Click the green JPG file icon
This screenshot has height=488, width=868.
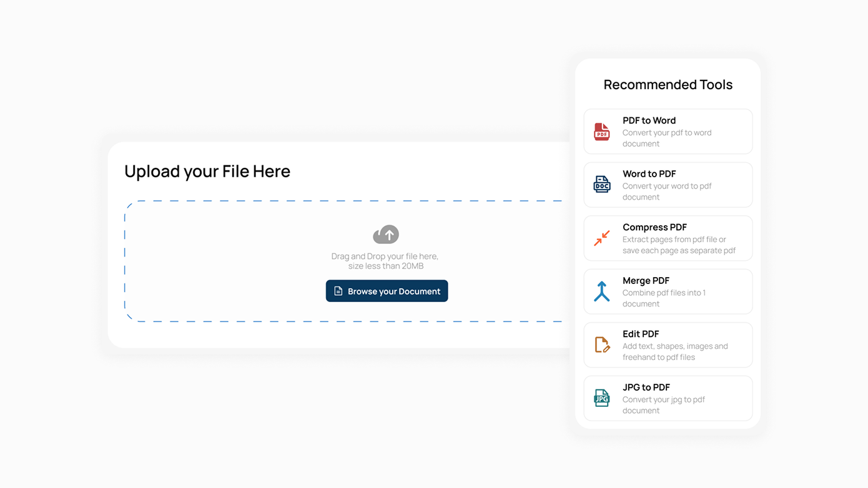coord(601,398)
